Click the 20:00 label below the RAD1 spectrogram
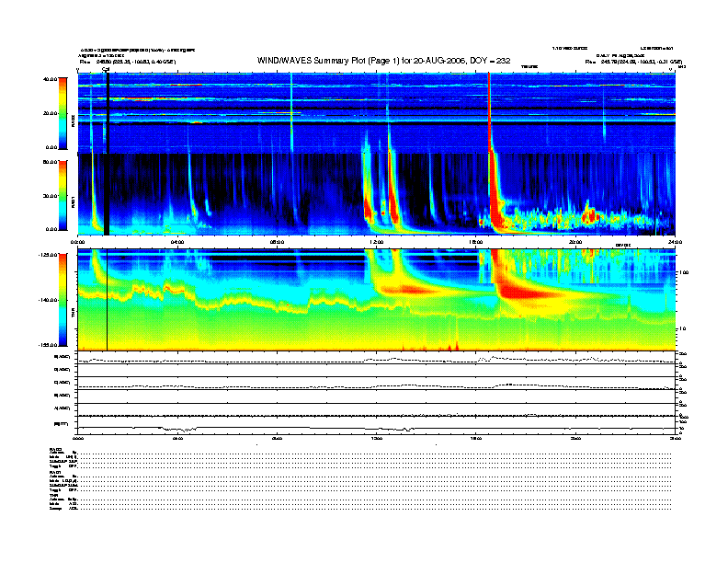The width and height of the screenshot is (728, 563). pos(575,242)
